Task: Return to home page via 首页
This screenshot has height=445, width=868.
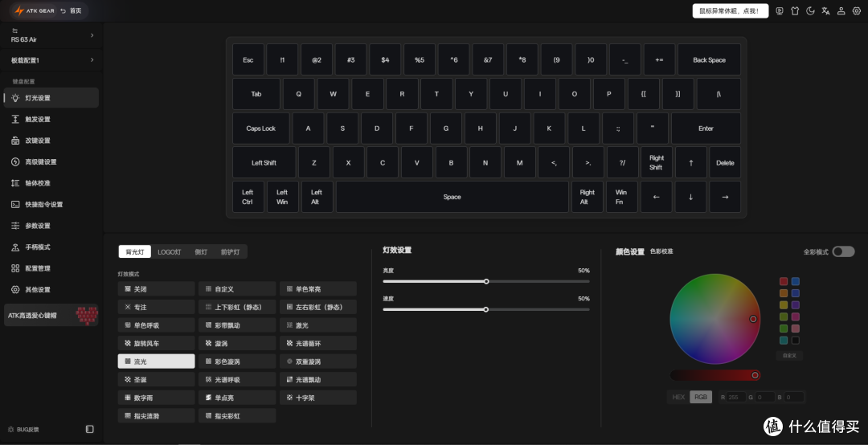Action: pyautogui.click(x=72, y=10)
